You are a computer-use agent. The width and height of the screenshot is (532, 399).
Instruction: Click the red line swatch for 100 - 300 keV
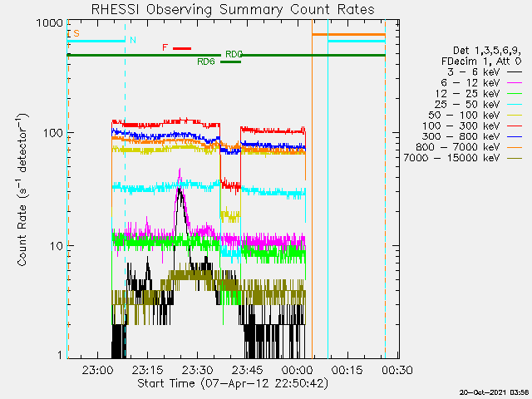[x=515, y=126]
